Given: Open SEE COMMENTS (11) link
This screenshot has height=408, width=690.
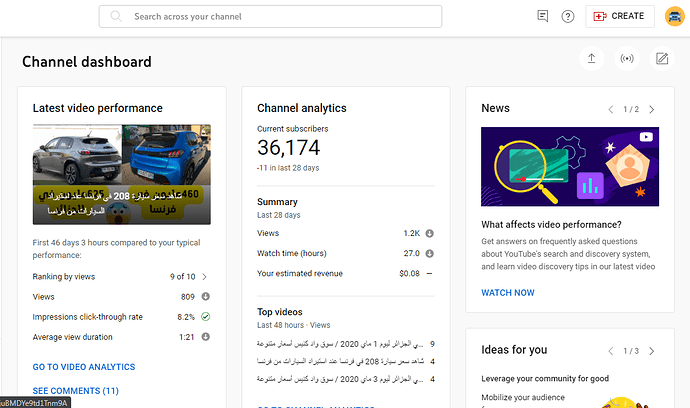Looking at the screenshot, I should click(x=75, y=391).
